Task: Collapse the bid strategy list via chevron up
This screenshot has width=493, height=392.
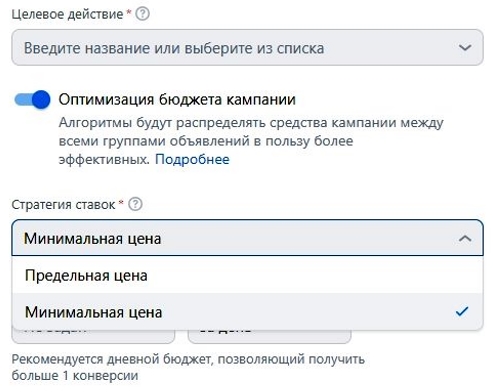Action: (465, 238)
